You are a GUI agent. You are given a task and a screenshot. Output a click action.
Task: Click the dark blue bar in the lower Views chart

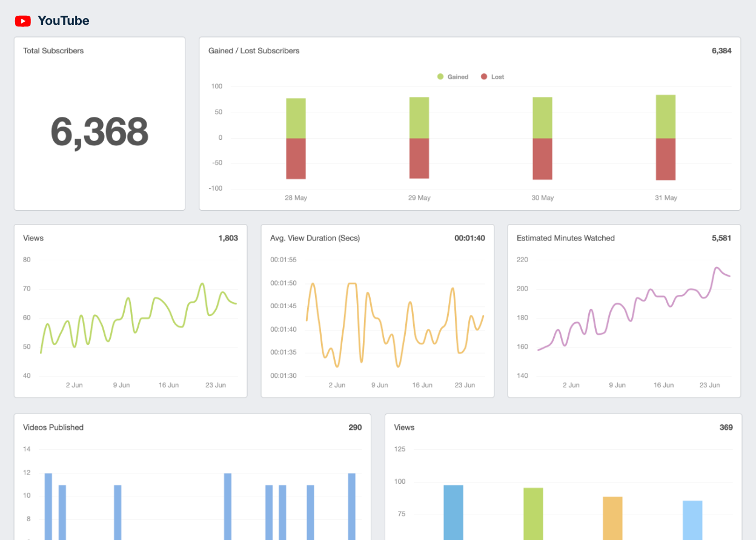(453, 512)
